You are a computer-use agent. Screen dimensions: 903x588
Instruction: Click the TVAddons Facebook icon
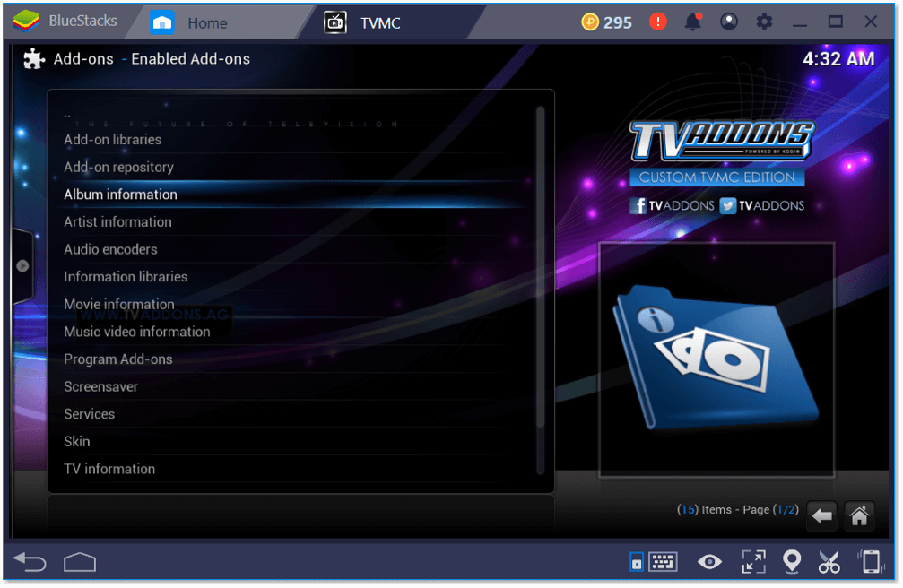(638, 205)
